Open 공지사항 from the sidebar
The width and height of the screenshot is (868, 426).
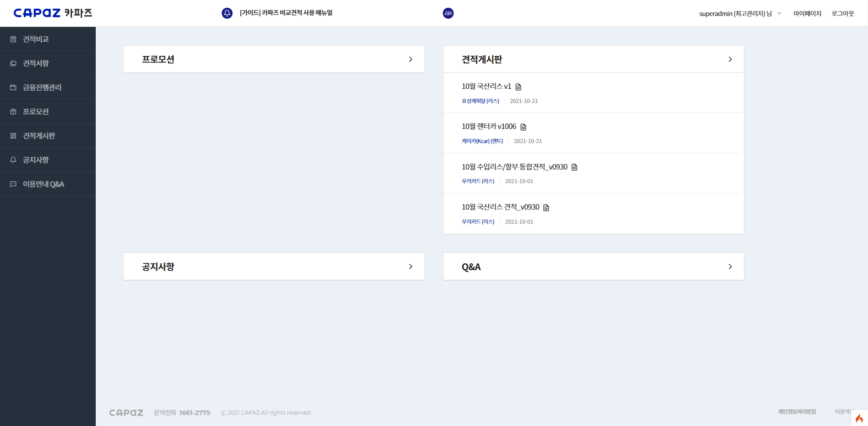(48, 160)
